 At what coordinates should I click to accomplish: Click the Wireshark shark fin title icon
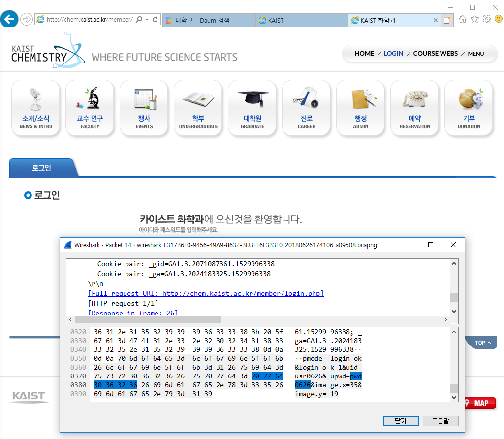(68, 245)
